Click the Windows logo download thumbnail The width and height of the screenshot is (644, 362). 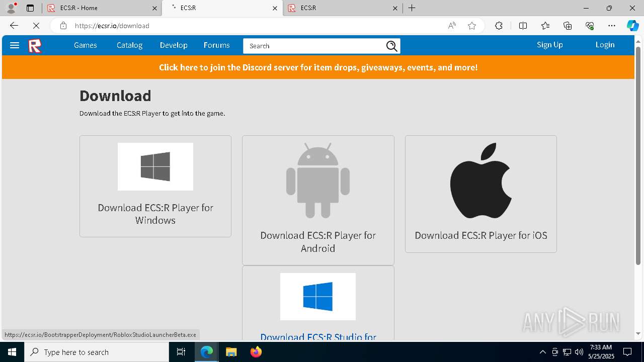155,166
